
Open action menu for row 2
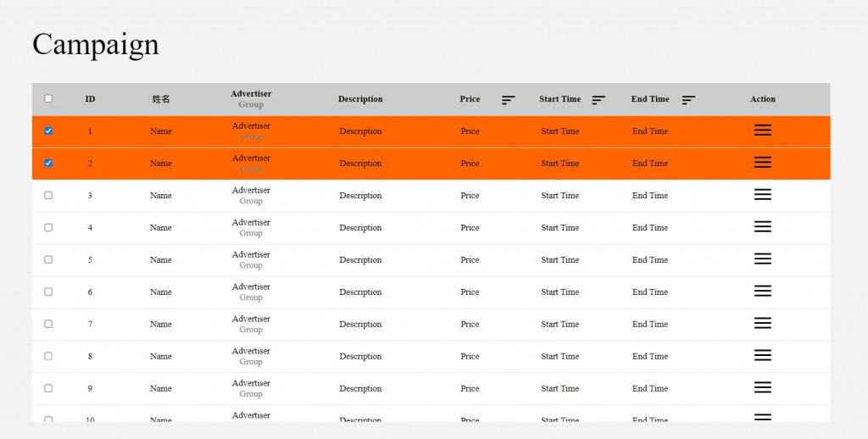pyautogui.click(x=762, y=162)
